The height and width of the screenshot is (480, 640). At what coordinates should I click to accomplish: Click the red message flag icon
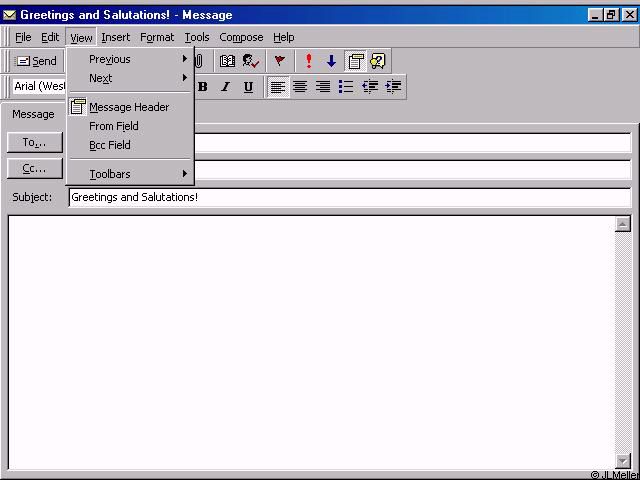[280, 61]
